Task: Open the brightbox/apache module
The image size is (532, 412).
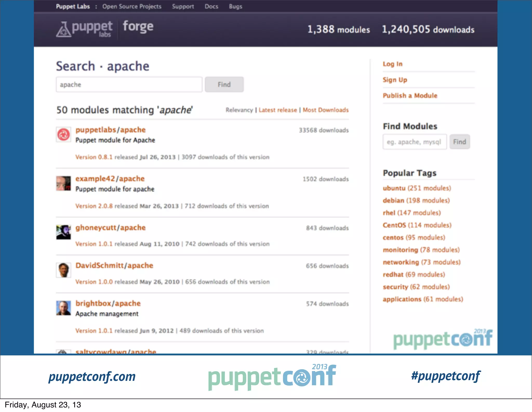Action: [x=108, y=303]
